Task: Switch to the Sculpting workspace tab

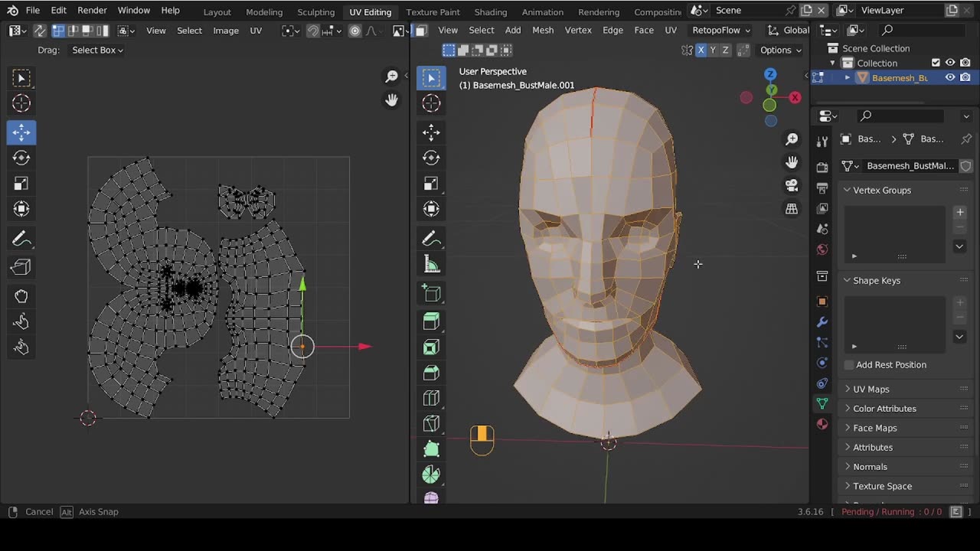Action: tap(316, 11)
